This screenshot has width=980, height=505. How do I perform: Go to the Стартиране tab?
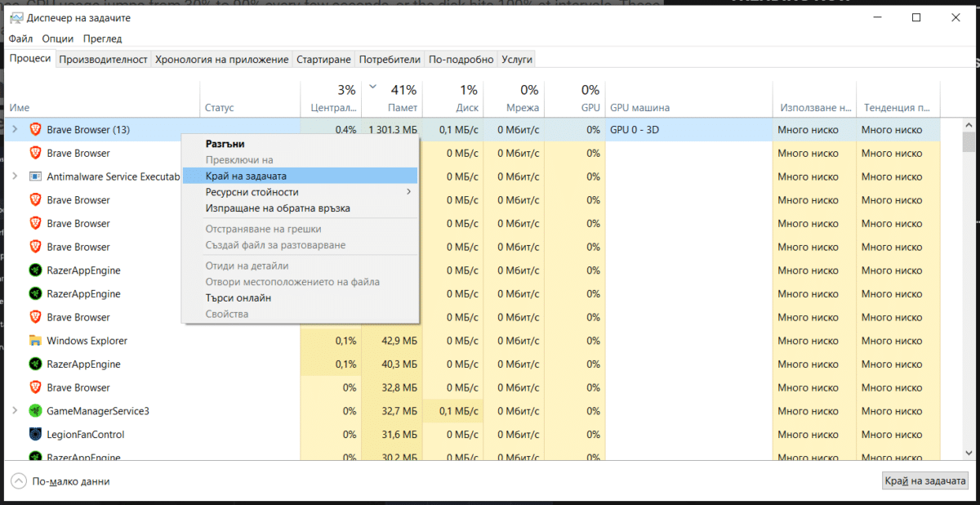click(323, 60)
